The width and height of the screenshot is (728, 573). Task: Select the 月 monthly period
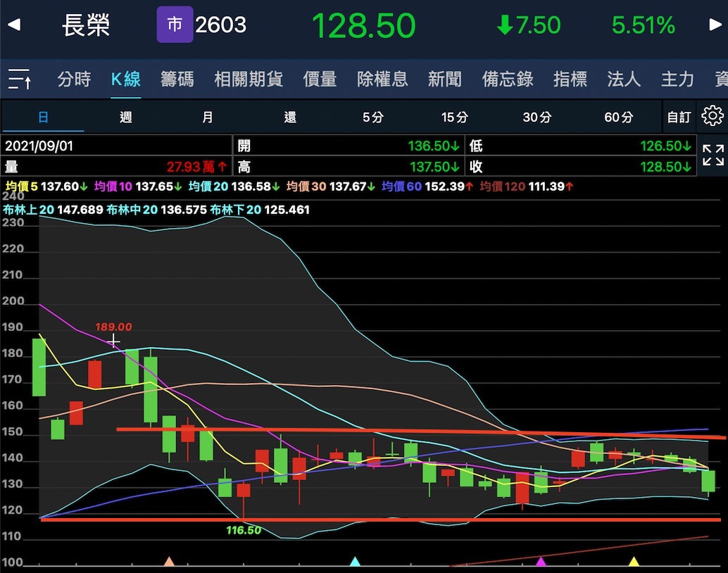click(208, 117)
